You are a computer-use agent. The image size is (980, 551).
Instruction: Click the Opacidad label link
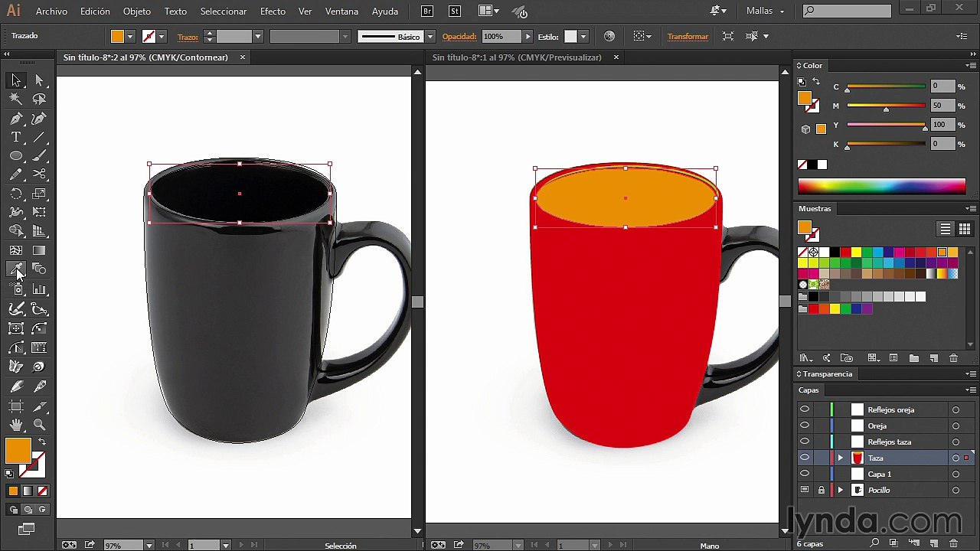[x=459, y=37]
